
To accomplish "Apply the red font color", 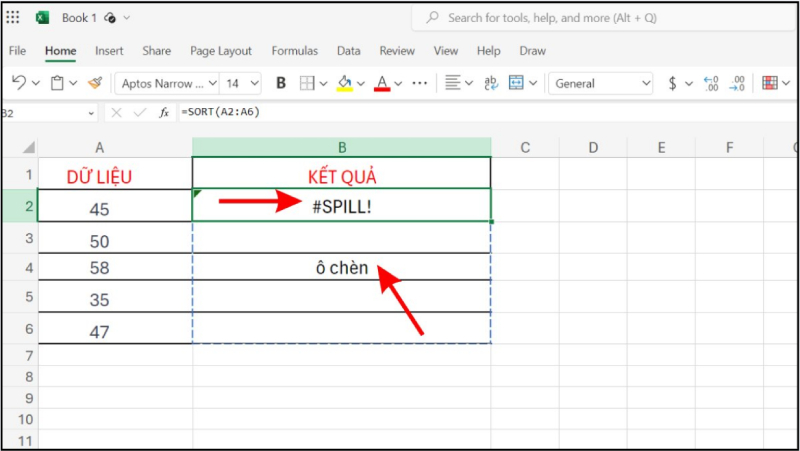I will click(382, 83).
